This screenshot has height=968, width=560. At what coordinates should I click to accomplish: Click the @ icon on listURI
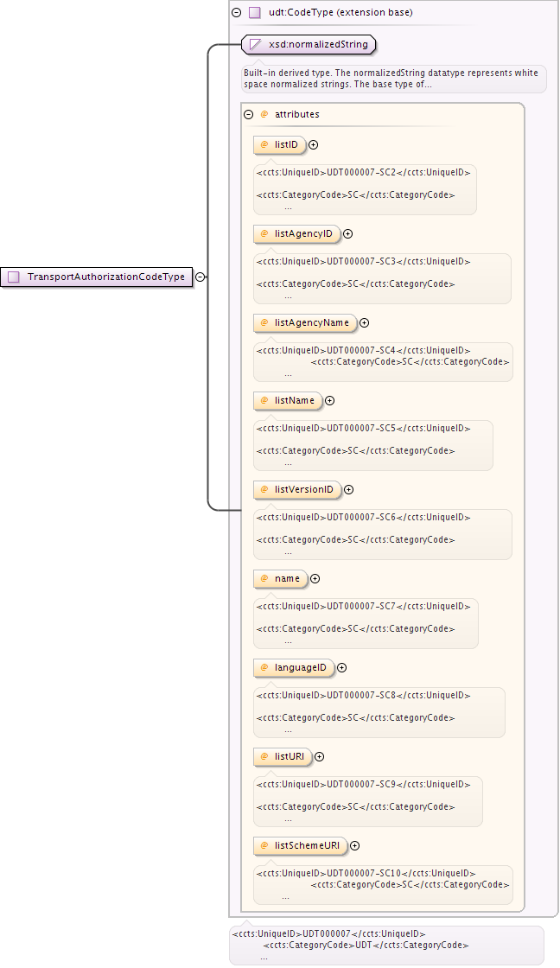264,757
